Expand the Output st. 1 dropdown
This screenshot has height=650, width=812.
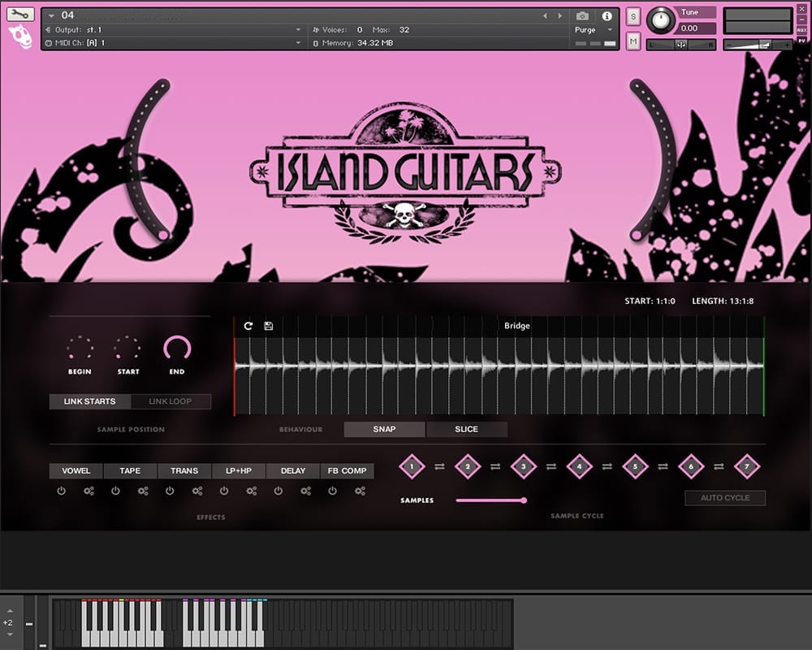pos(298,30)
